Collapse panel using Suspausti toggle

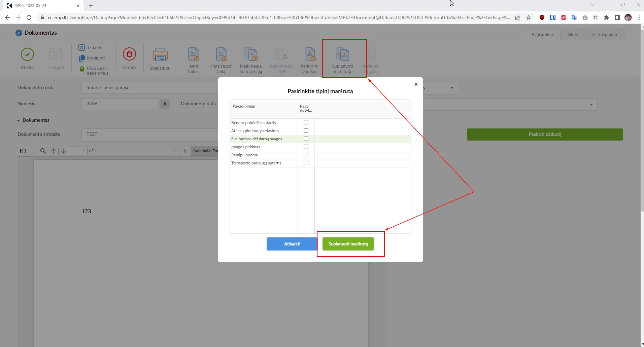605,35
